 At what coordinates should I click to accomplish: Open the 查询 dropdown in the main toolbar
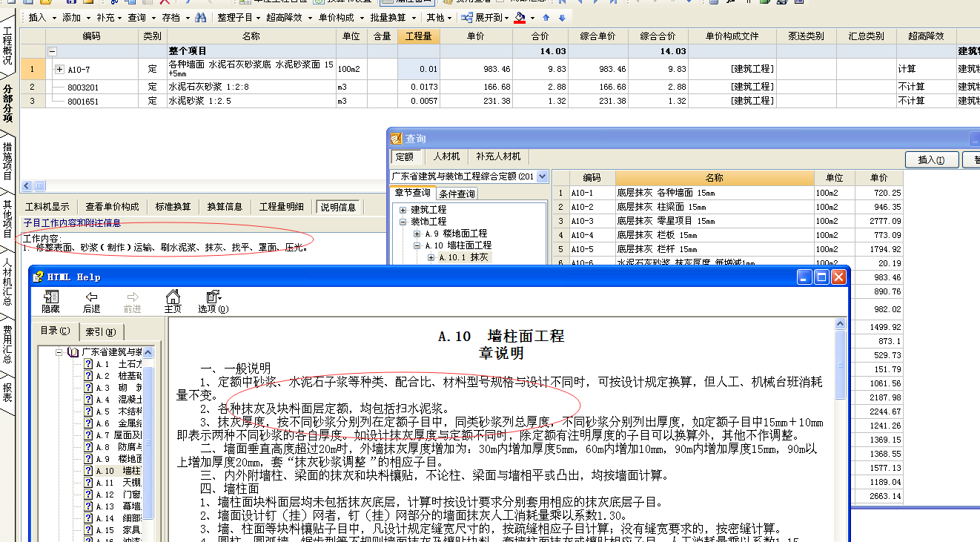click(141, 17)
